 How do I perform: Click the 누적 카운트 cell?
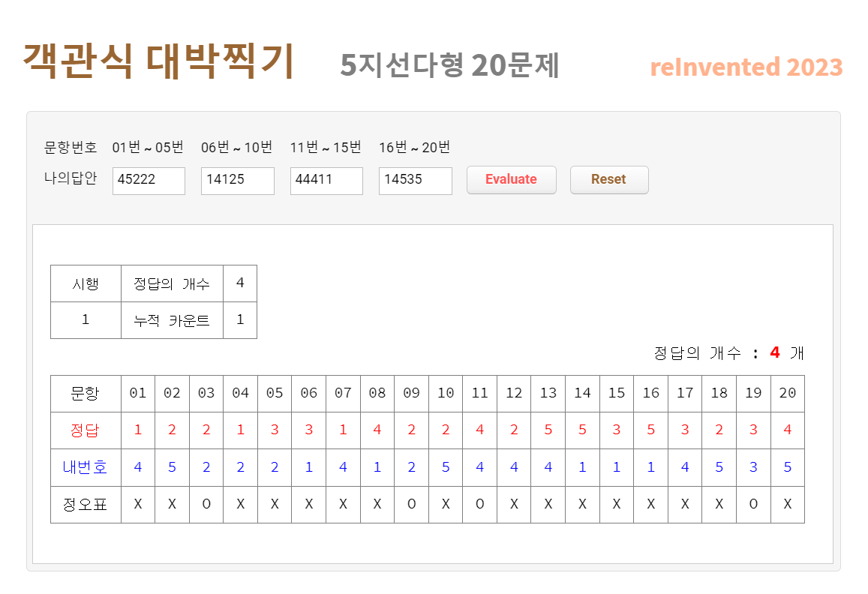pos(172,320)
